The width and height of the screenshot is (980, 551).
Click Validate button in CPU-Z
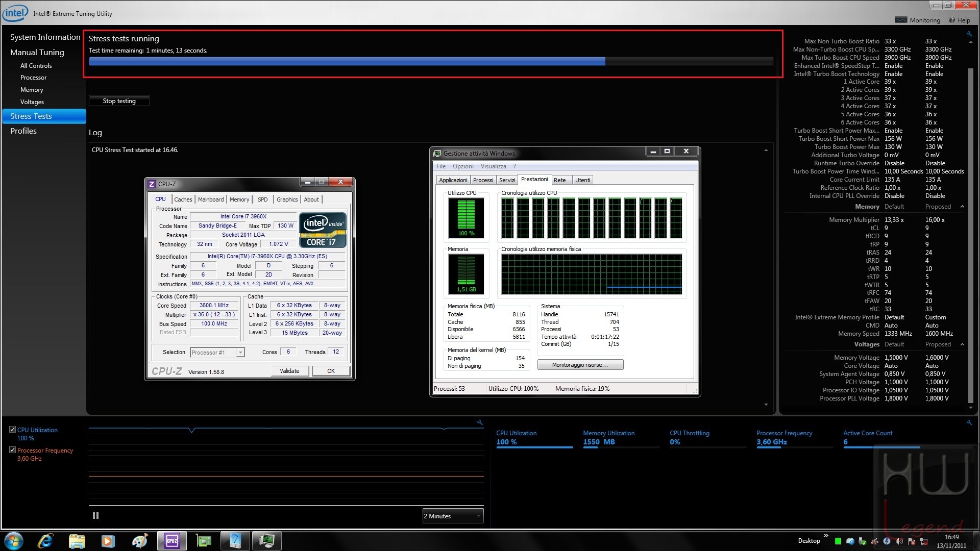(x=289, y=371)
